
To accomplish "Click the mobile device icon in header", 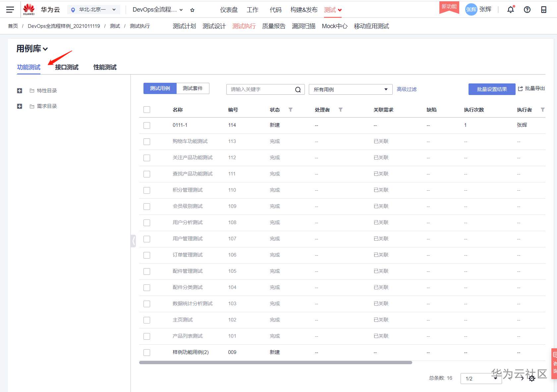I will [544, 10].
